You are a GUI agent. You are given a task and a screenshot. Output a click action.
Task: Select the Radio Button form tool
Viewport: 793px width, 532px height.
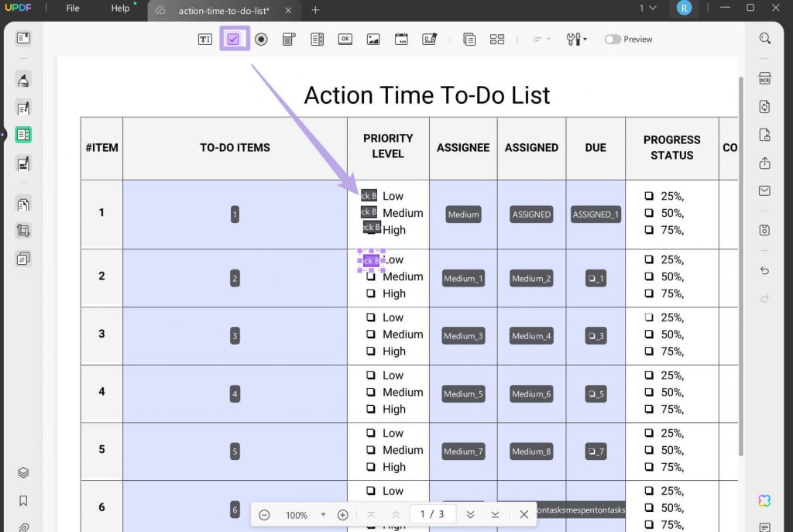click(261, 39)
